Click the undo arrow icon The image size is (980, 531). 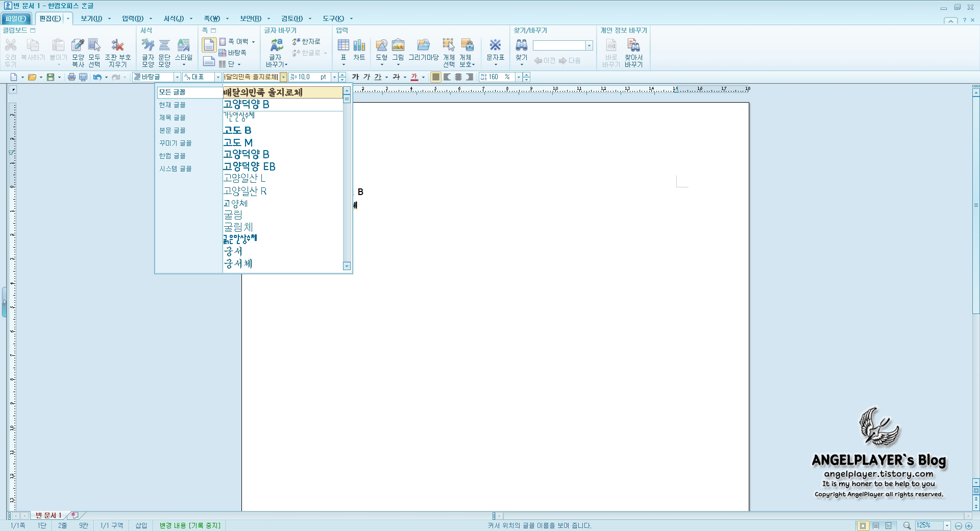[97, 77]
